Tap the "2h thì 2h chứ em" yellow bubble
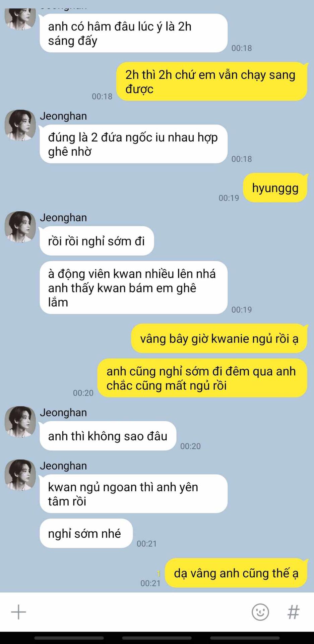 tap(212, 82)
